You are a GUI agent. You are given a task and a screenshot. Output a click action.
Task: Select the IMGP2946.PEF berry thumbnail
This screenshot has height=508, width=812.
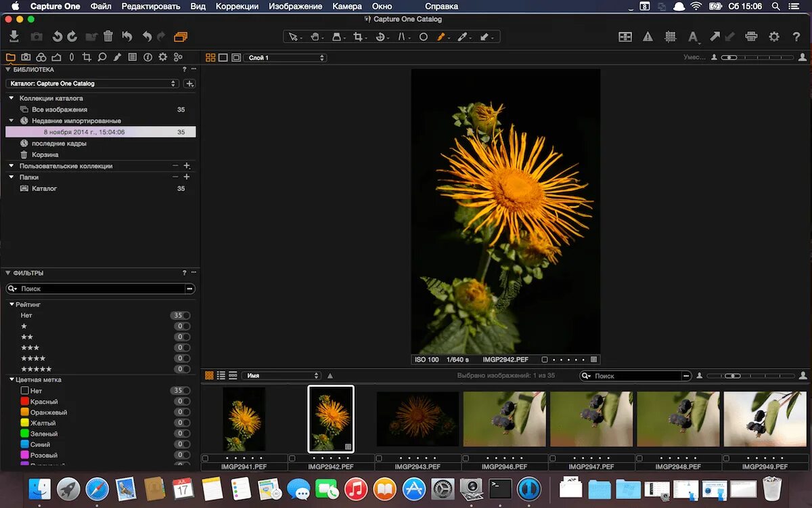coord(504,419)
